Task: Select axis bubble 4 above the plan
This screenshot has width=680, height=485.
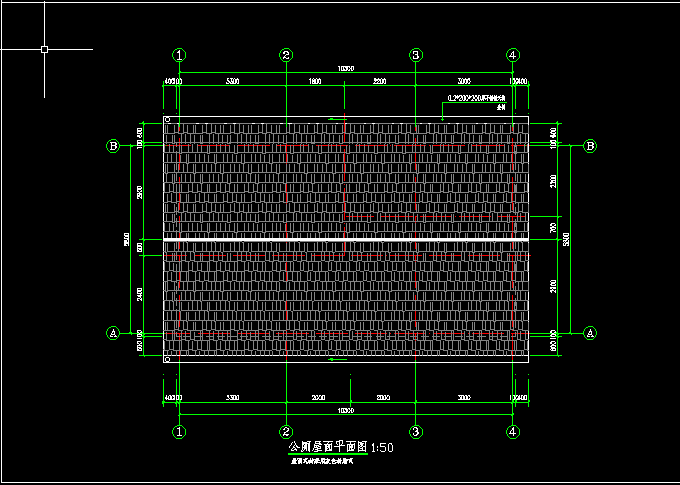Action: coord(513,55)
